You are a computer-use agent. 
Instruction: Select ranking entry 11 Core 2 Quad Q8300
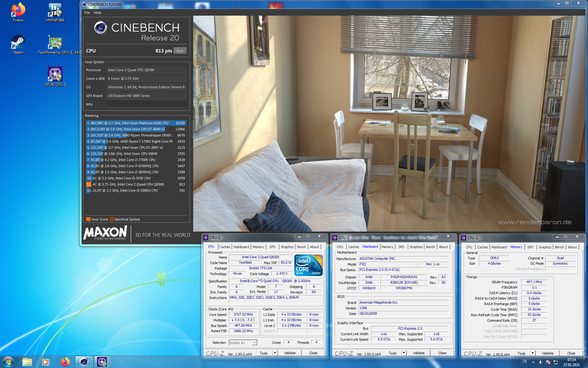(136, 184)
